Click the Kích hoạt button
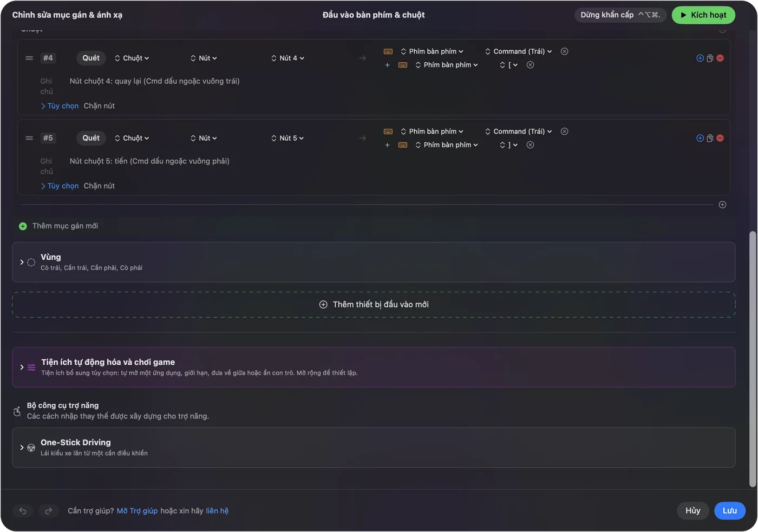 click(703, 15)
